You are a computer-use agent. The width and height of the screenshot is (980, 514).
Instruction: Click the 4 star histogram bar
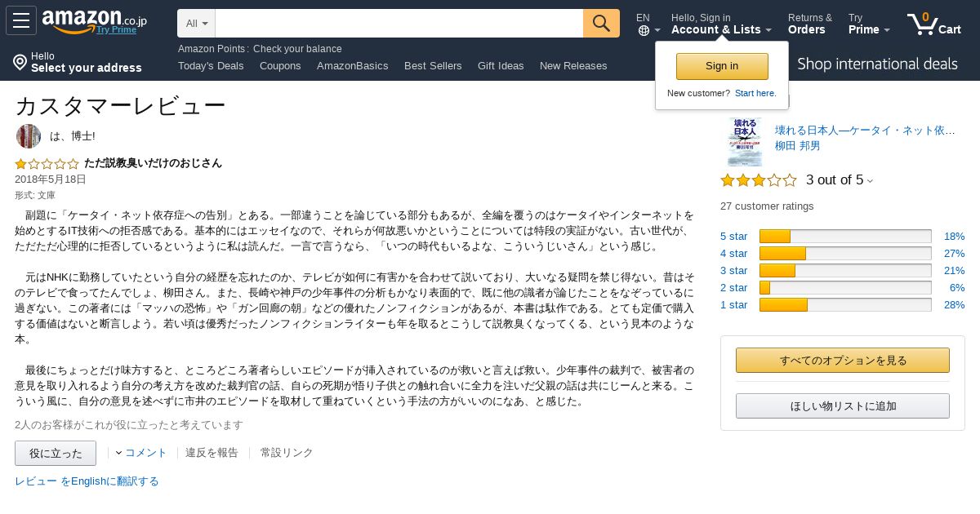[845, 254]
